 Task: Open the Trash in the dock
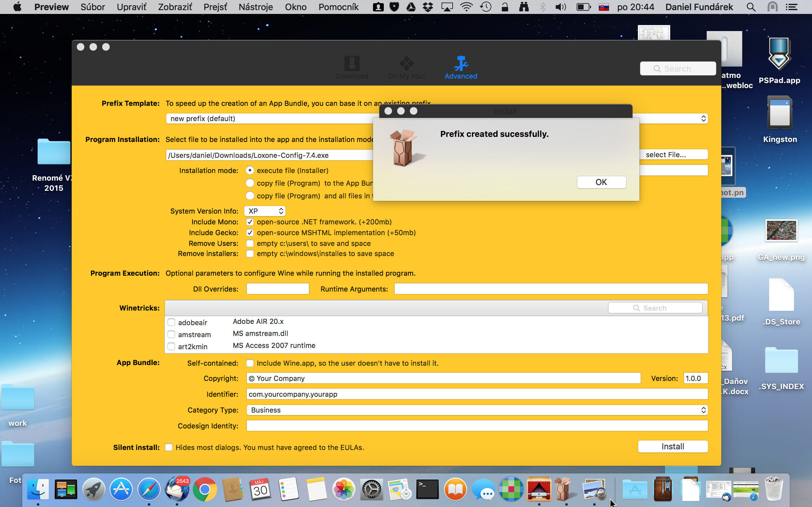tap(773, 489)
